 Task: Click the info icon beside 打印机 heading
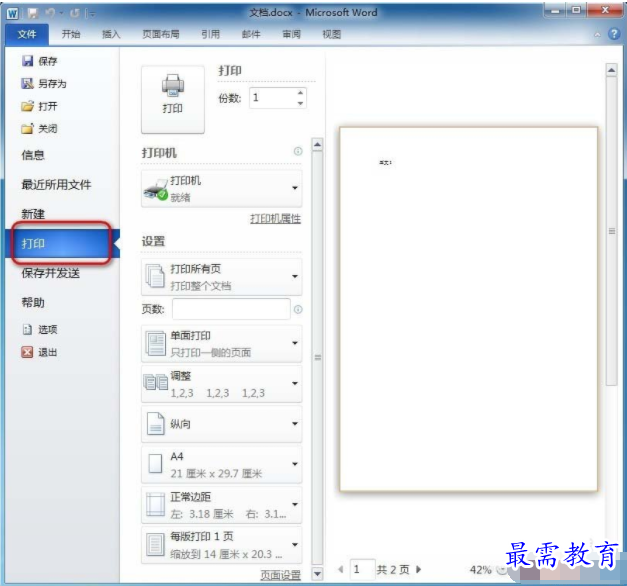coord(298,151)
